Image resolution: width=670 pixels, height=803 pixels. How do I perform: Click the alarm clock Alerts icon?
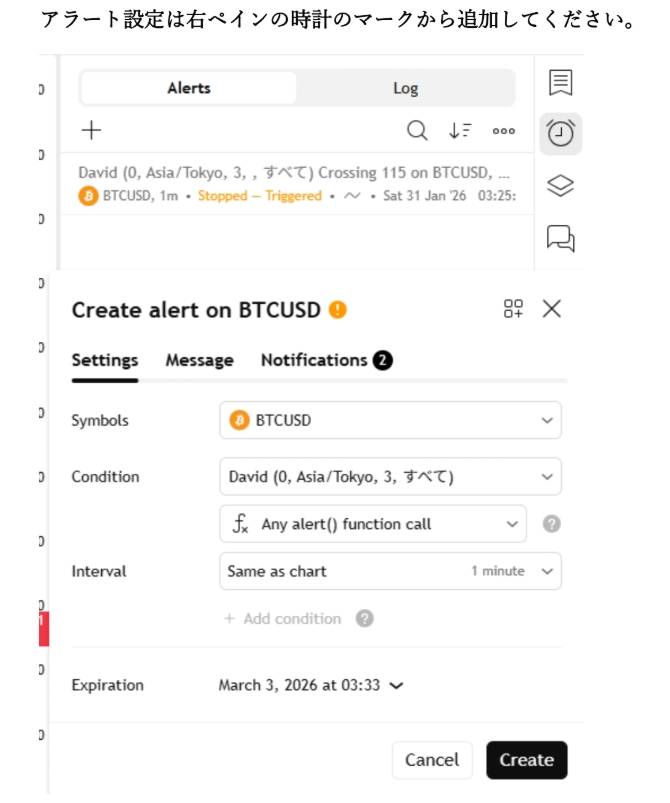tap(561, 133)
